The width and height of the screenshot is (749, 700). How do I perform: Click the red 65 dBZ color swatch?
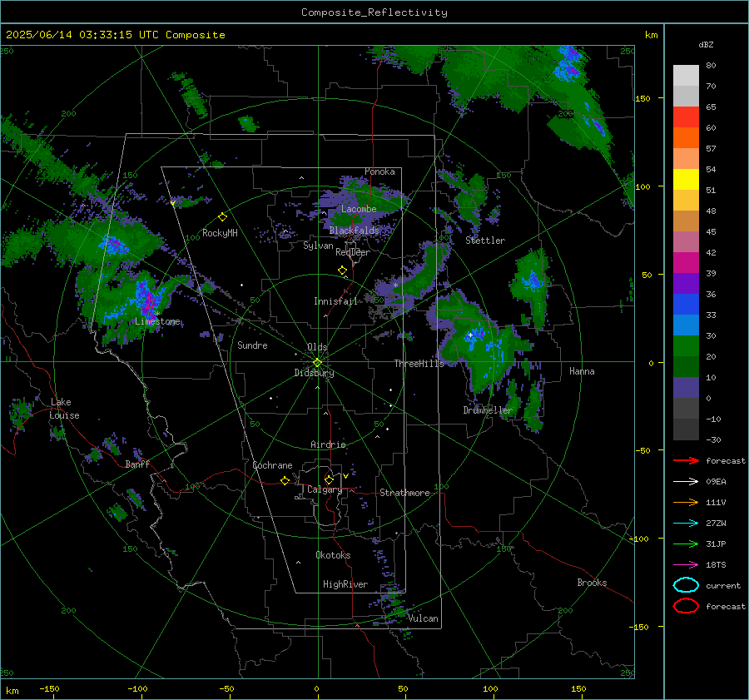pos(686,117)
